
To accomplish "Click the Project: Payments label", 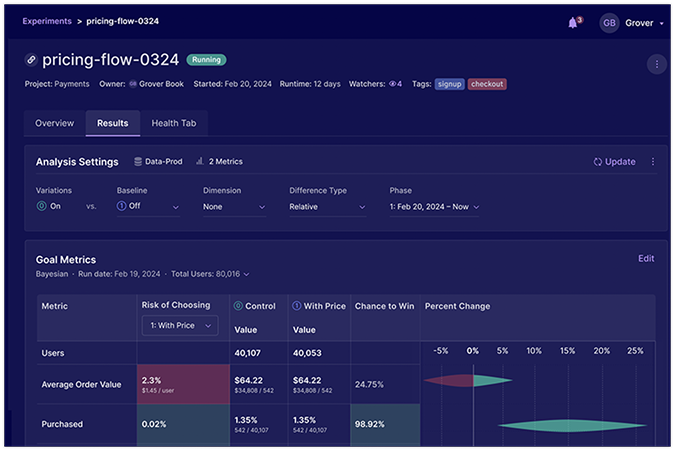I will pyautogui.click(x=57, y=84).
